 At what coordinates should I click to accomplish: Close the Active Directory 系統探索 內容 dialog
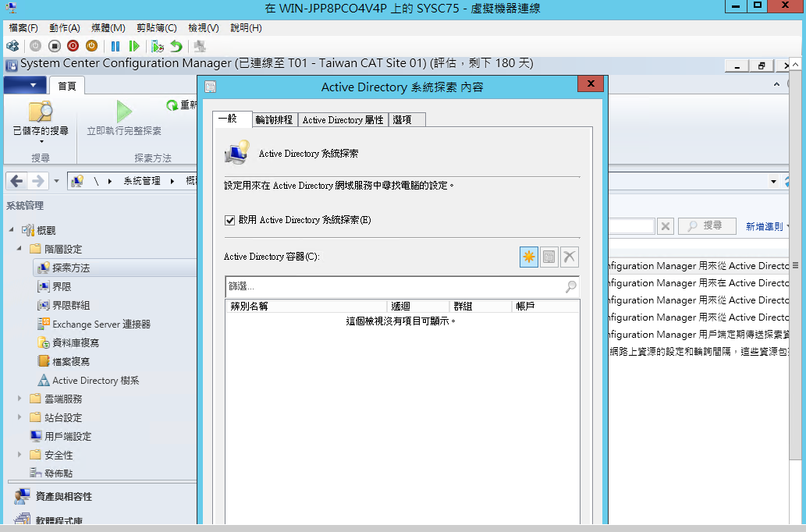point(591,83)
